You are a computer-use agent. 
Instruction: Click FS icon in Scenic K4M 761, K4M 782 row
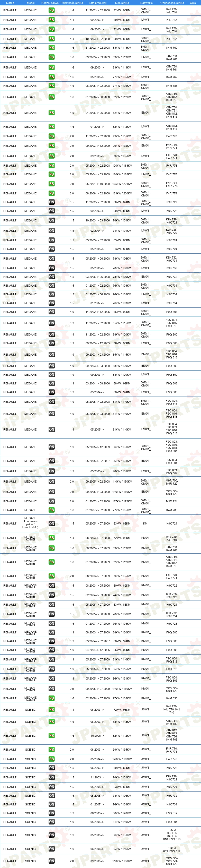[x=51, y=721]
